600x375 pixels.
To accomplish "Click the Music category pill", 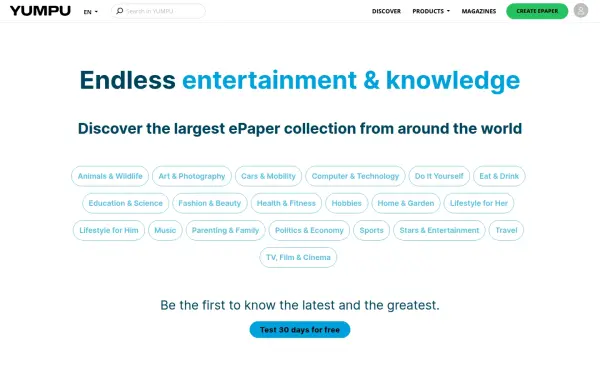I will (165, 230).
